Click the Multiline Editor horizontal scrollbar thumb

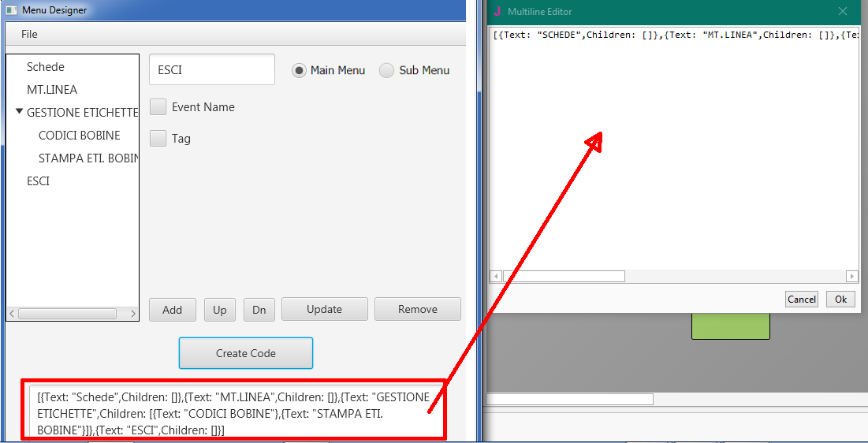[x=564, y=277]
